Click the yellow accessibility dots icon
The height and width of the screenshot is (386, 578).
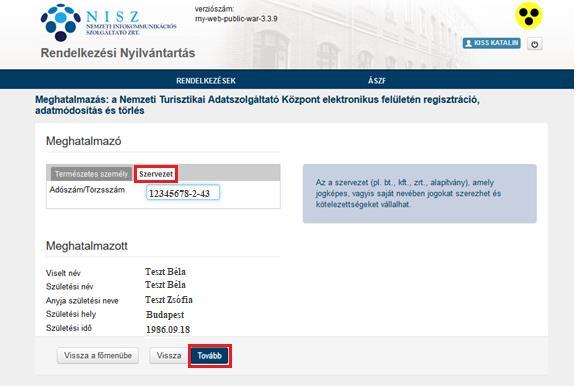point(529,15)
